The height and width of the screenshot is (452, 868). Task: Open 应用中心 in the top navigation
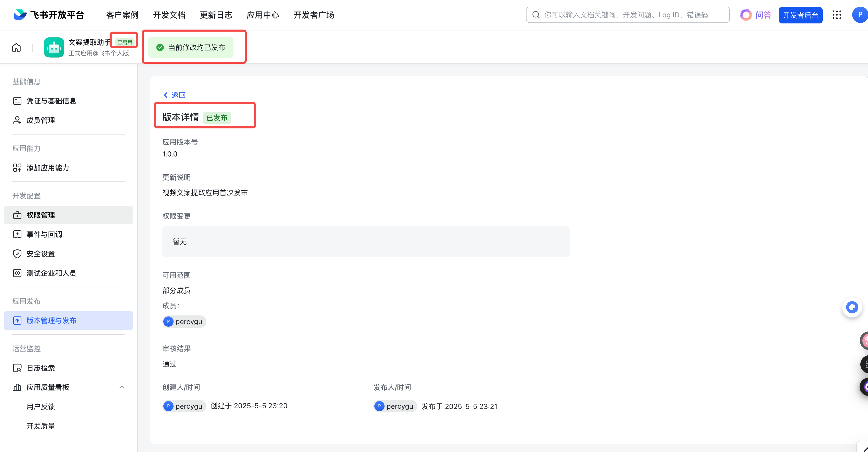[x=263, y=15]
